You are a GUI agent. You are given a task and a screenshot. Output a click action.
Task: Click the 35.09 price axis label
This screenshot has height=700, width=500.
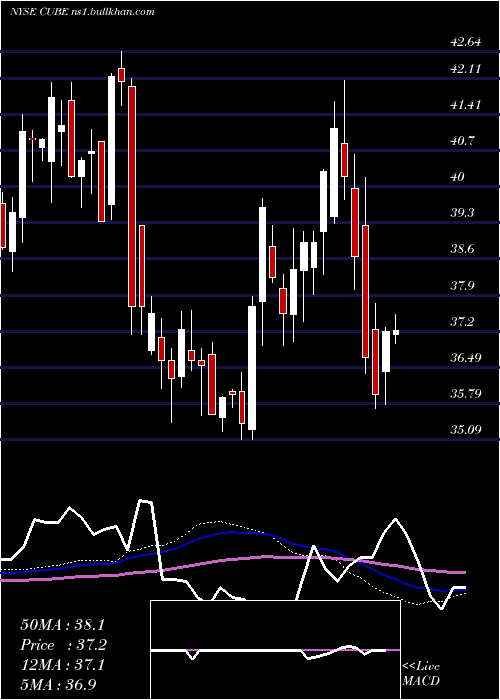pos(466,429)
